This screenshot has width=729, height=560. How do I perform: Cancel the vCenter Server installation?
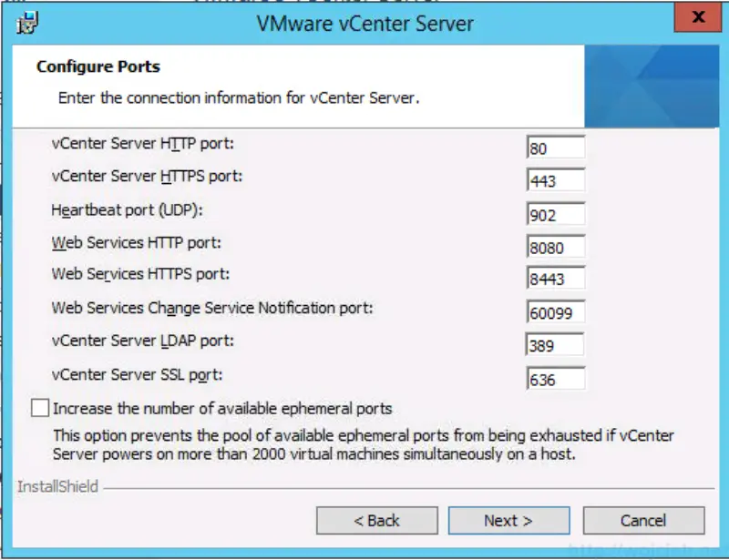(643, 520)
